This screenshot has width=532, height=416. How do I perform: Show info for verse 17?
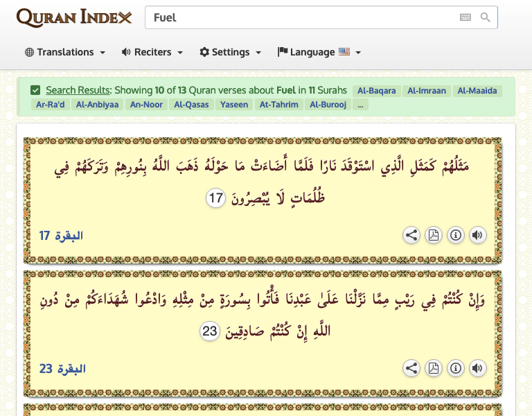coord(455,235)
